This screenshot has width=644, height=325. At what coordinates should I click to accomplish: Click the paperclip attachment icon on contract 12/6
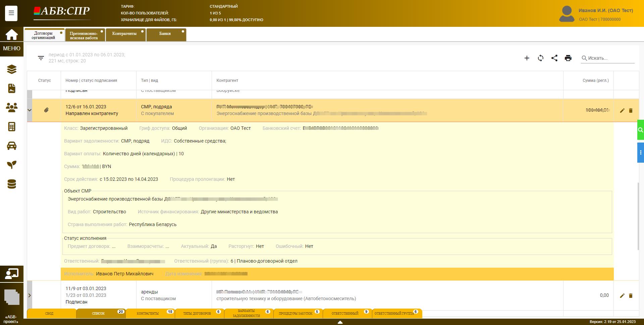pos(46,110)
